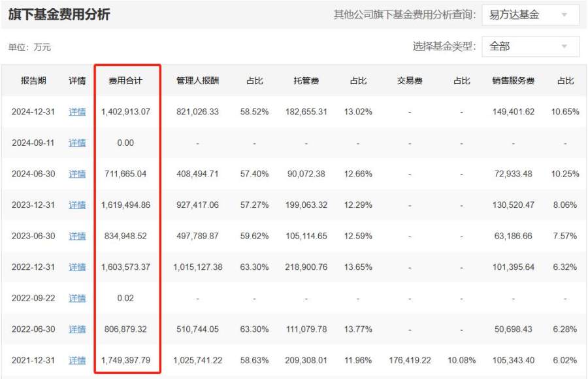Click the 托管费 column header
Image resolution: width=588 pixels, height=379 pixels.
[306, 81]
